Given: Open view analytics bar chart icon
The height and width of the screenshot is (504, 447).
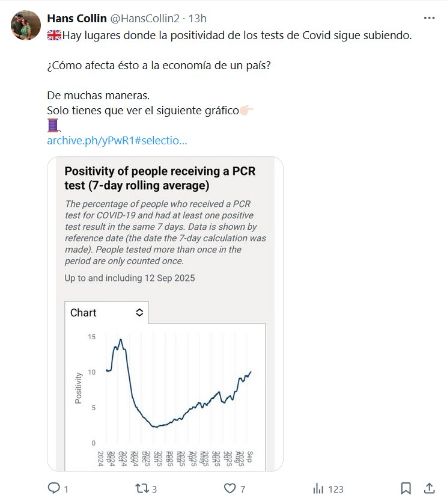Looking at the screenshot, I should point(318,488).
